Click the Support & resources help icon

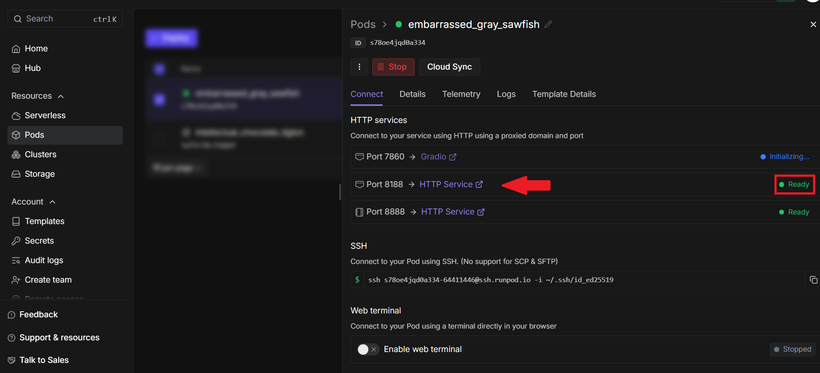coord(12,338)
